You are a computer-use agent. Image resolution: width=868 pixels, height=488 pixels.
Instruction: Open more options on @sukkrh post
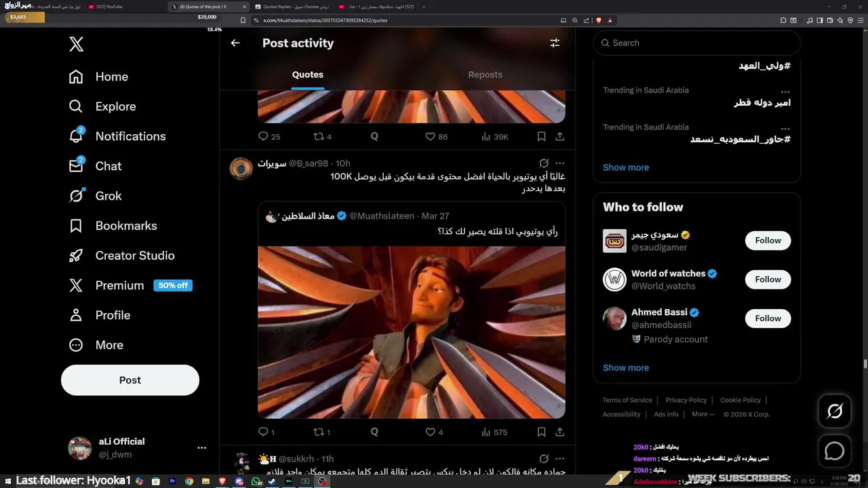click(x=559, y=459)
